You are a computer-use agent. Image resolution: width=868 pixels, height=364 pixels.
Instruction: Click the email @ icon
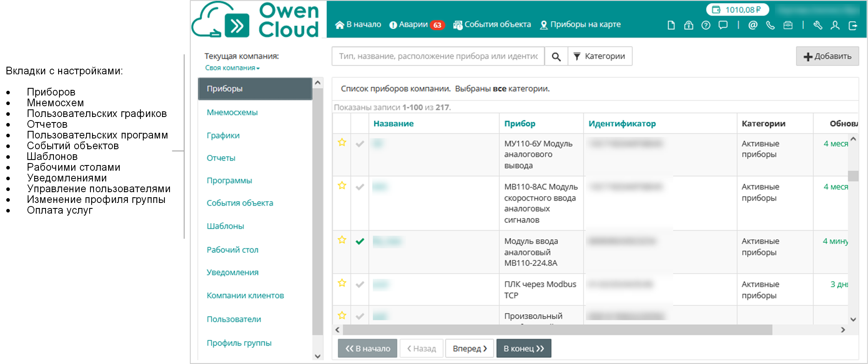pos(753,25)
